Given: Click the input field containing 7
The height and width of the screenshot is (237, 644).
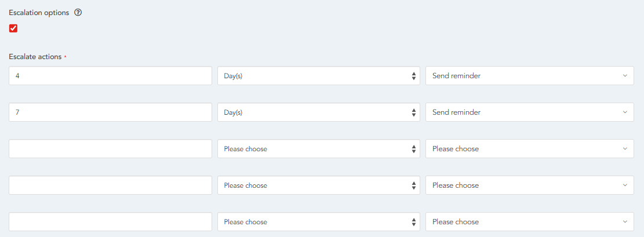Looking at the screenshot, I should click(x=110, y=112).
